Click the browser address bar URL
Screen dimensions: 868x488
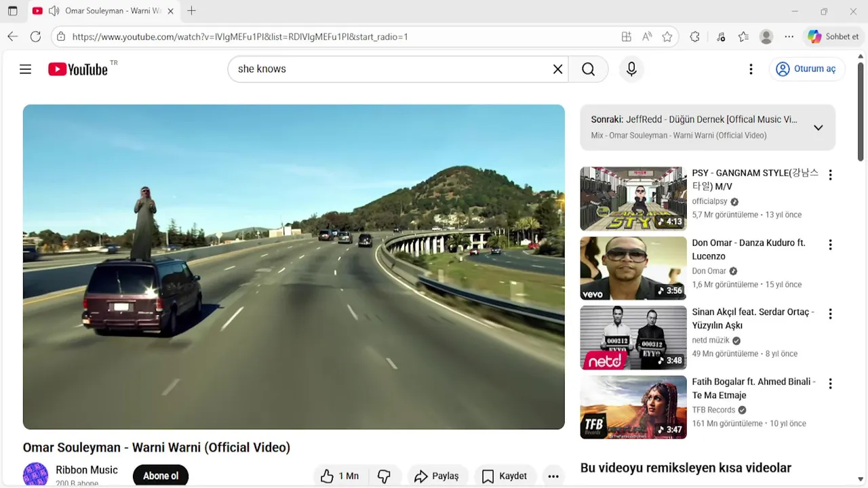point(240,37)
